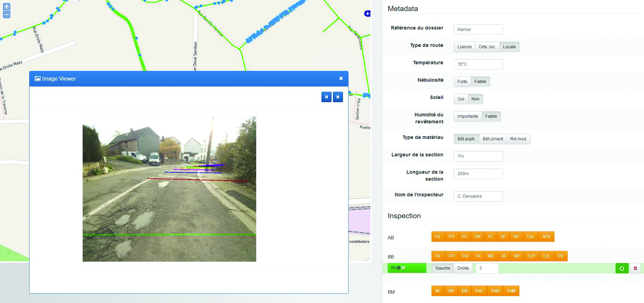This screenshot has height=303, width=644.
Task: Choose Bét.asph. material type
Action: (467, 139)
